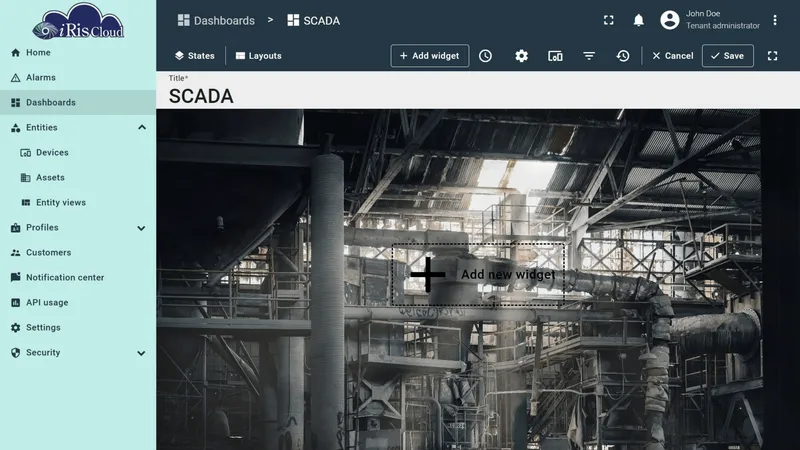The image size is (800, 450).
Task: Click the Entity views icon
Action: 26,203
